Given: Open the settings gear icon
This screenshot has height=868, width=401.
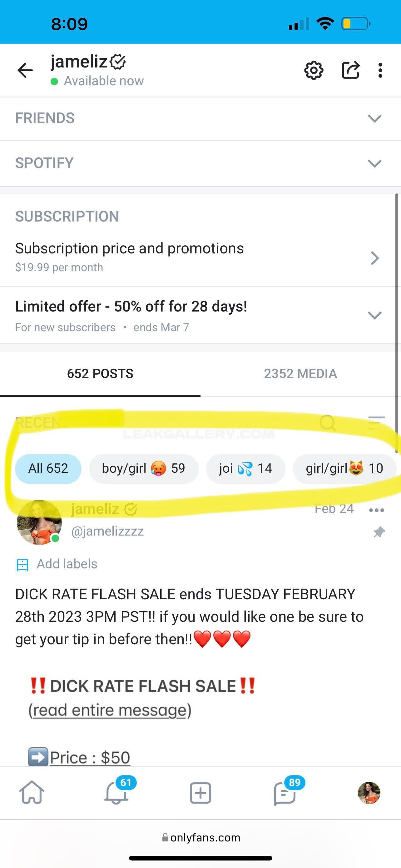Looking at the screenshot, I should click(314, 70).
